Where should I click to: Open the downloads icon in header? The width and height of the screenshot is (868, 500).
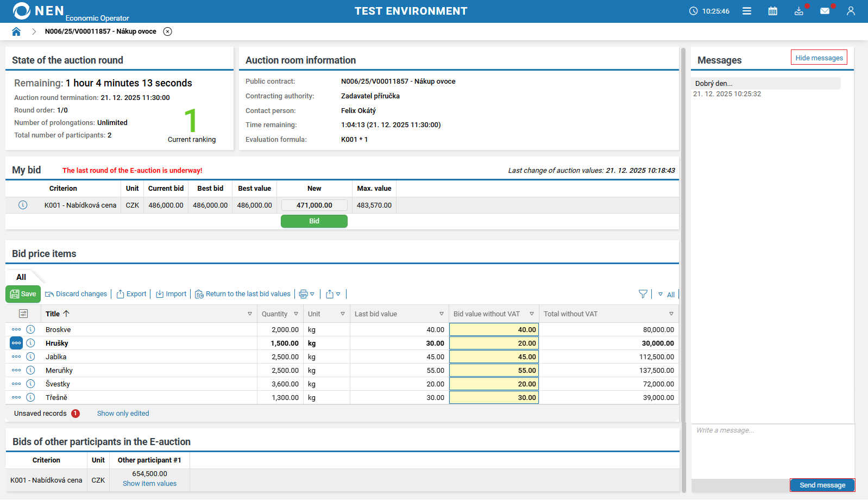[798, 11]
